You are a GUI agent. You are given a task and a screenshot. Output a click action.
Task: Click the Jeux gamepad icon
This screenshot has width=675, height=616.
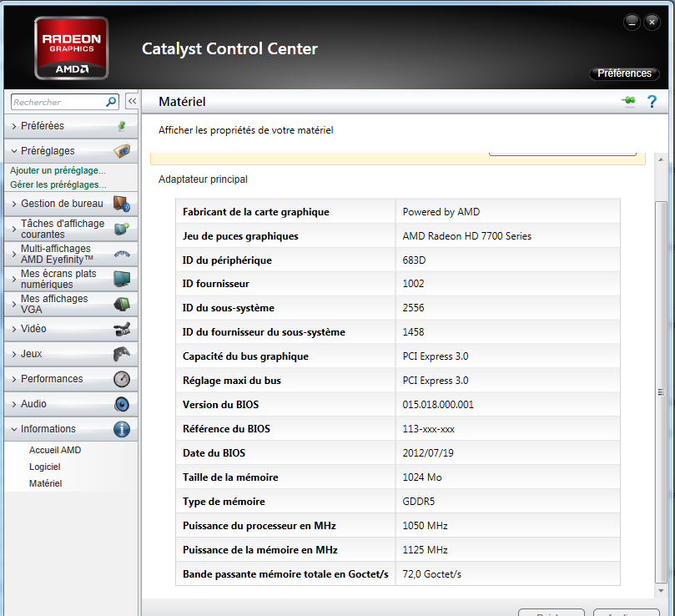122,354
